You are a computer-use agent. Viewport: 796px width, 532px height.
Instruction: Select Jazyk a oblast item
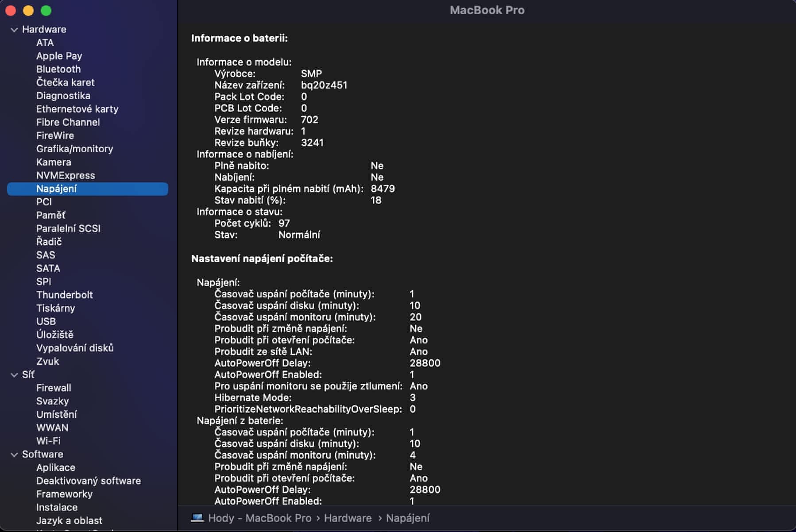(x=70, y=520)
